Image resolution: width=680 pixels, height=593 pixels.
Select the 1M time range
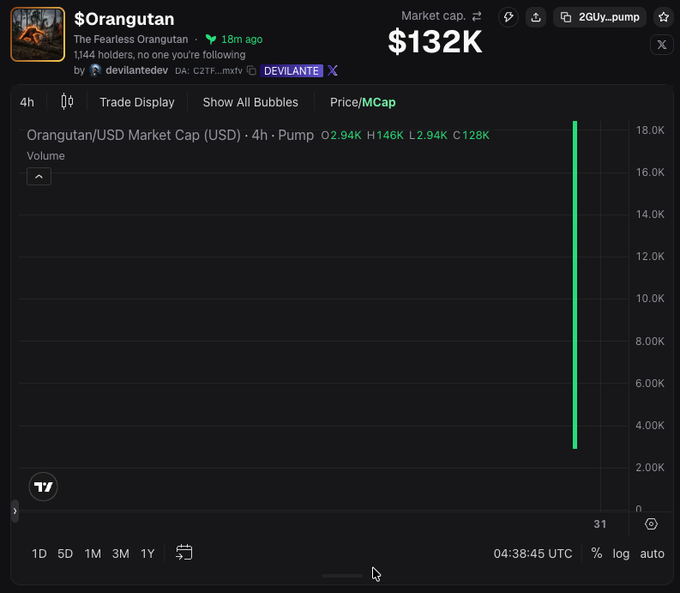coord(93,554)
